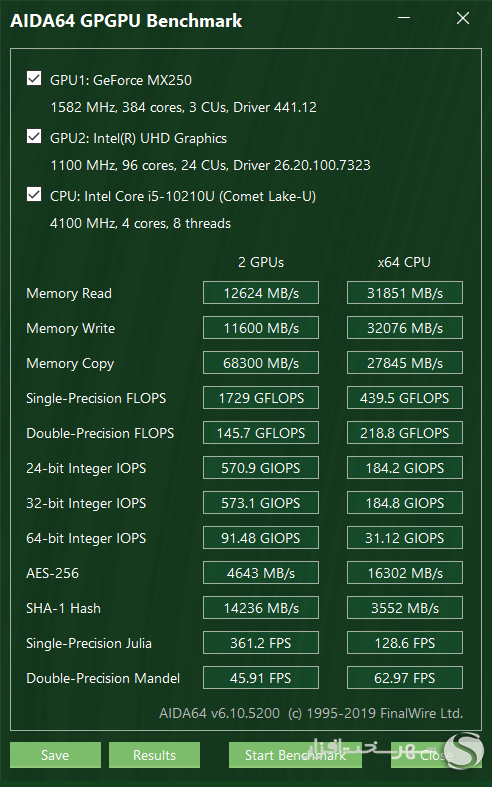Select the 45.91 FPS Mandel result

point(261,678)
